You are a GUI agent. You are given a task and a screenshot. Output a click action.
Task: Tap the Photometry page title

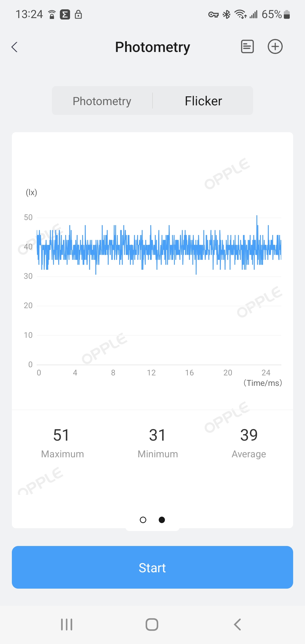tap(152, 47)
